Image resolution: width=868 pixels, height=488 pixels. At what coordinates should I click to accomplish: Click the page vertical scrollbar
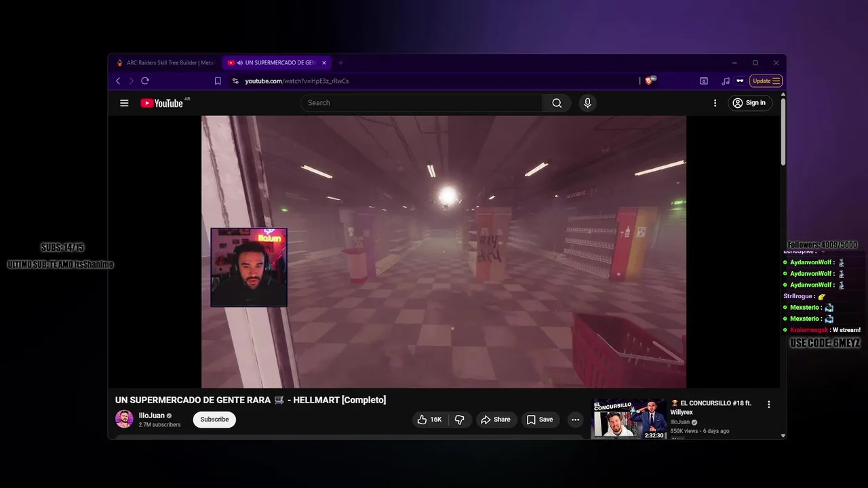(x=783, y=131)
